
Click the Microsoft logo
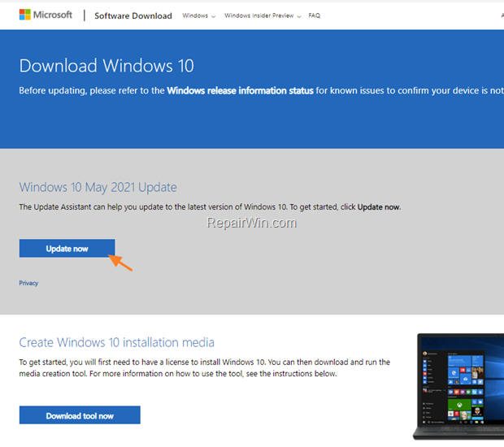[46, 15]
